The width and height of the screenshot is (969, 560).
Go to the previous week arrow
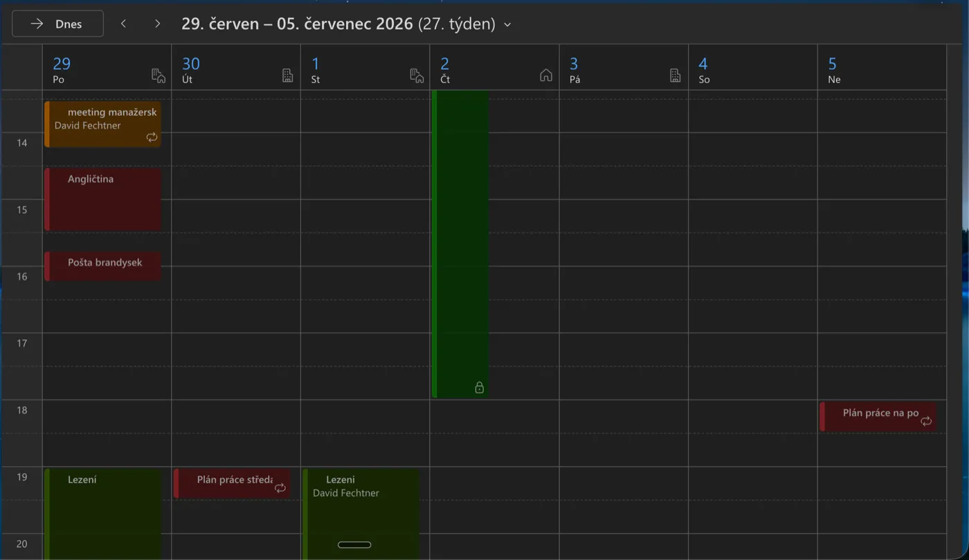[123, 24]
